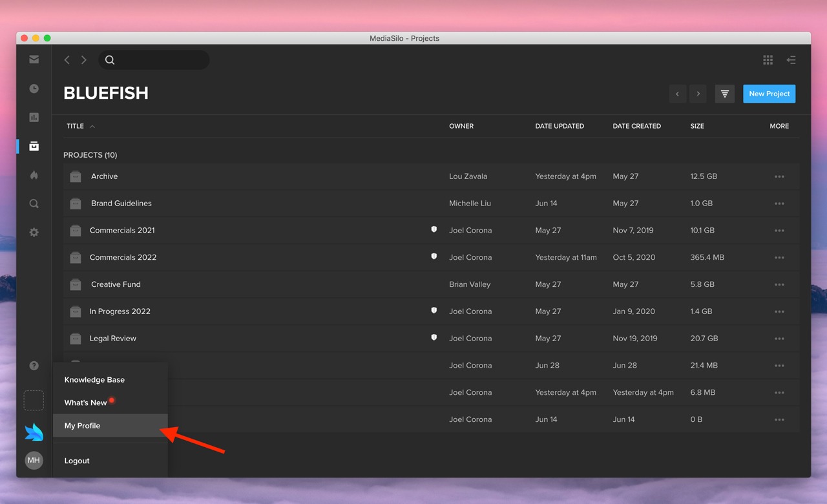
Task: Go forward with the right arrow
Action: tap(84, 60)
